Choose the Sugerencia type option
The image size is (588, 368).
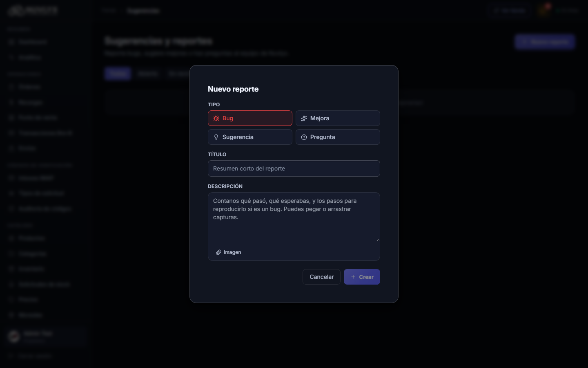[250, 137]
